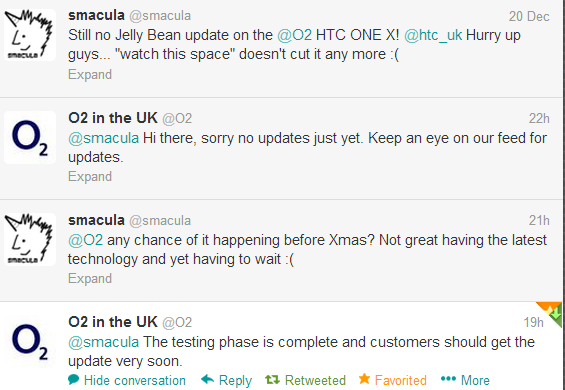
Task: Expand the 'before Xmas' tweet
Action: 90,279
